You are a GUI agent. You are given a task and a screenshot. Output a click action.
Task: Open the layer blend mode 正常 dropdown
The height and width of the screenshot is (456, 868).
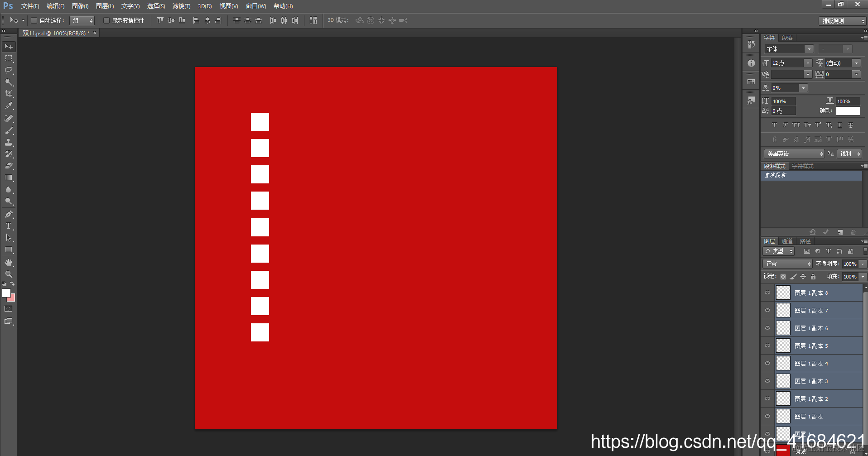point(788,264)
